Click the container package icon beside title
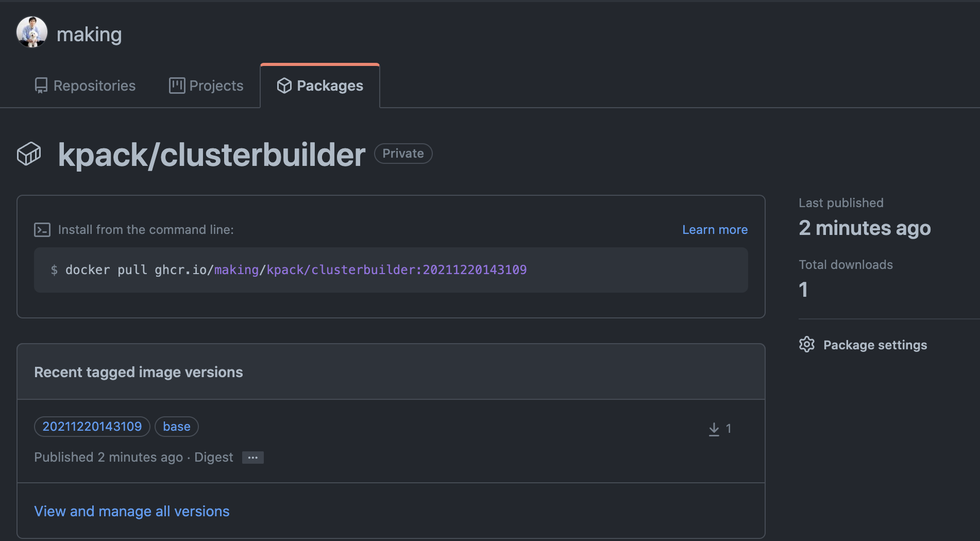The height and width of the screenshot is (541, 980). pyautogui.click(x=29, y=154)
